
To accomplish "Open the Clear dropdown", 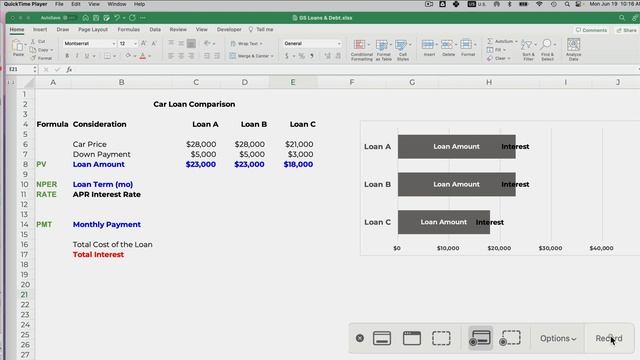I will (499, 58).
